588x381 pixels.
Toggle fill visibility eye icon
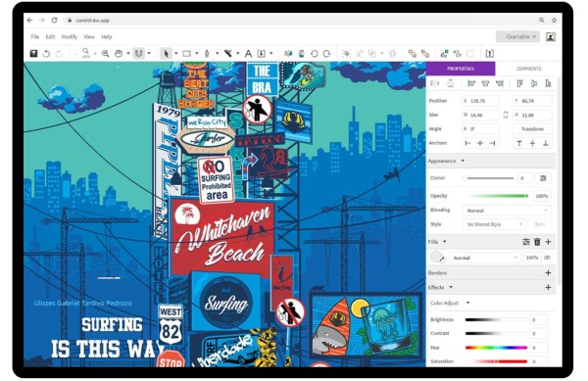[x=548, y=258]
